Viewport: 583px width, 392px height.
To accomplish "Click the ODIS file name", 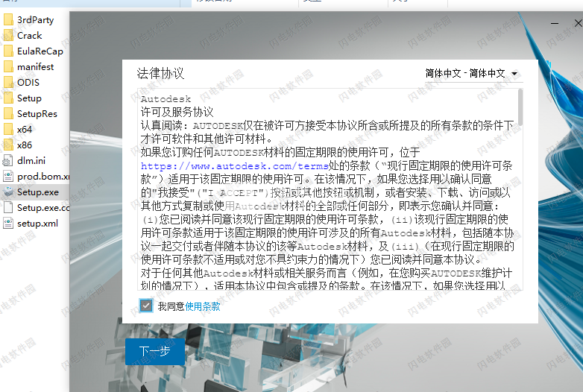I will pyautogui.click(x=28, y=83).
